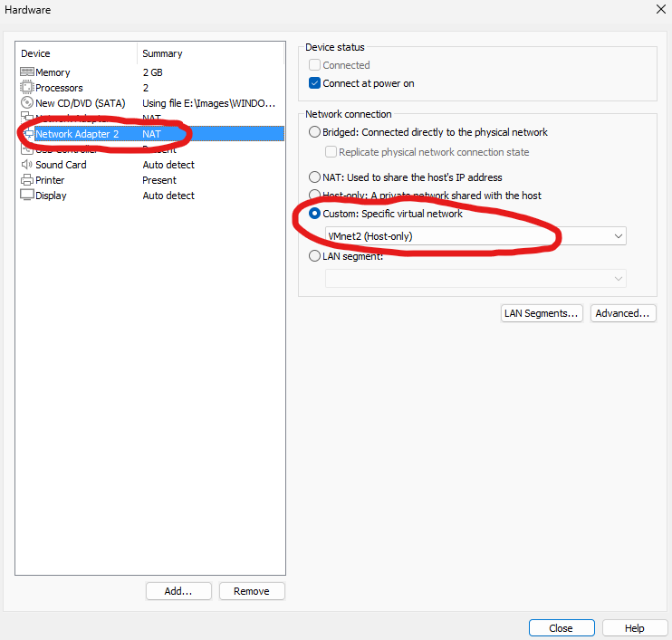The width and height of the screenshot is (672, 640).
Task: Open the Advanced... network settings
Action: click(623, 313)
